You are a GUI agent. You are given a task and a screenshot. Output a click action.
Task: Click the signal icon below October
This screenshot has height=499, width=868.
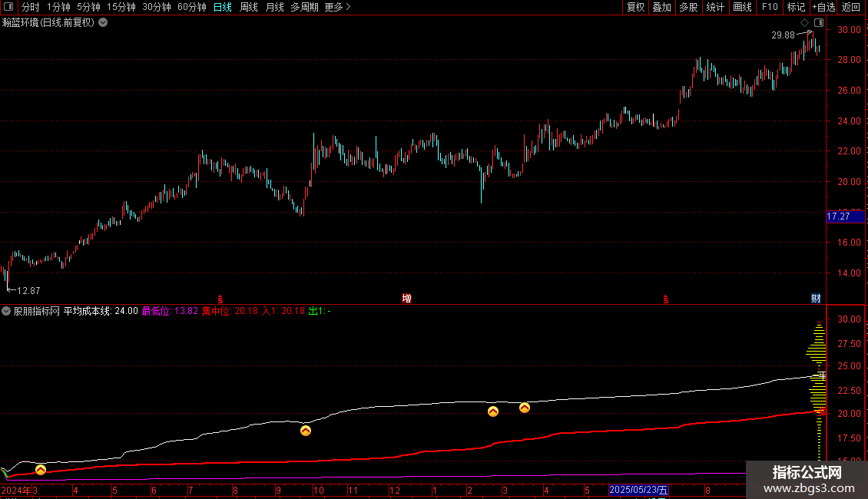click(x=306, y=431)
